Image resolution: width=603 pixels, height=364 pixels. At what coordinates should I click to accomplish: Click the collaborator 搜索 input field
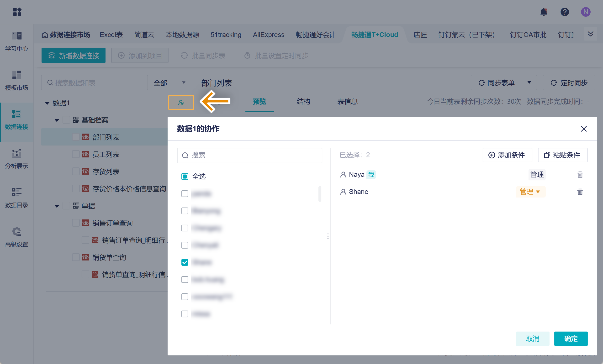coord(250,155)
